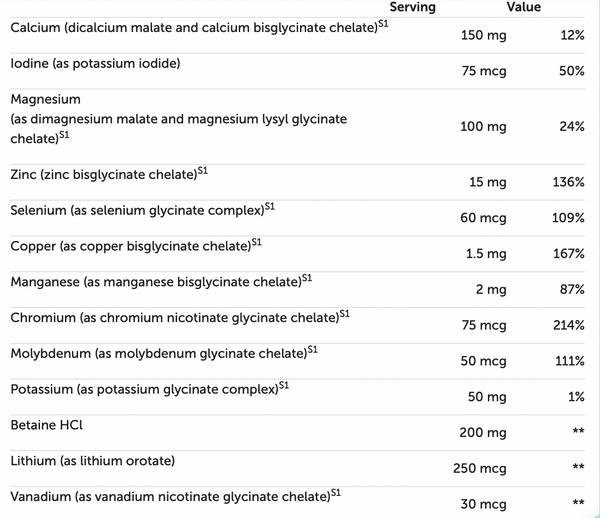This screenshot has width=600, height=518.
Task: Click the Vanadium 30 mcg amount
Action: (x=483, y=504)
